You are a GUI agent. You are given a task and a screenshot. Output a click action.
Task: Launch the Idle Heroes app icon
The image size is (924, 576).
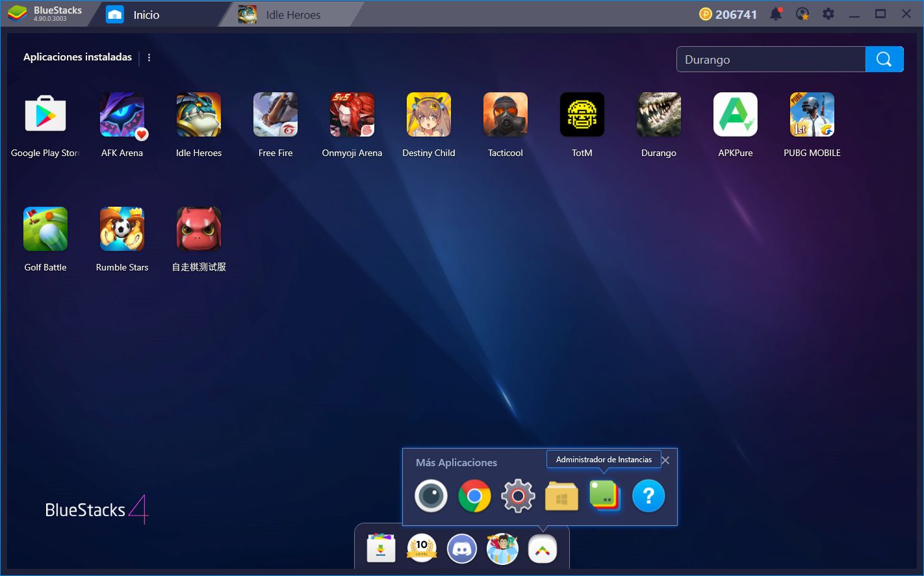pos(199,114)
